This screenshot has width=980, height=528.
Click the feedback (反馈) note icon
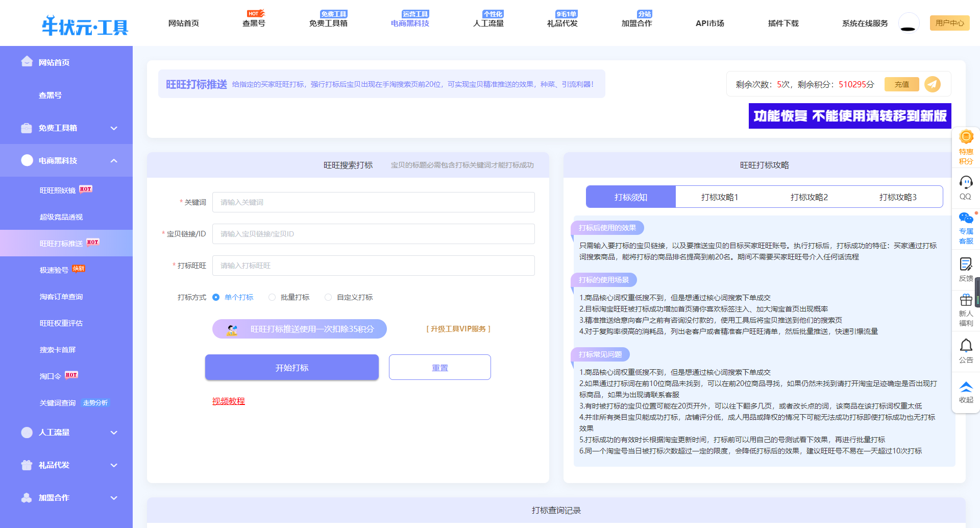tap(966, 264)
